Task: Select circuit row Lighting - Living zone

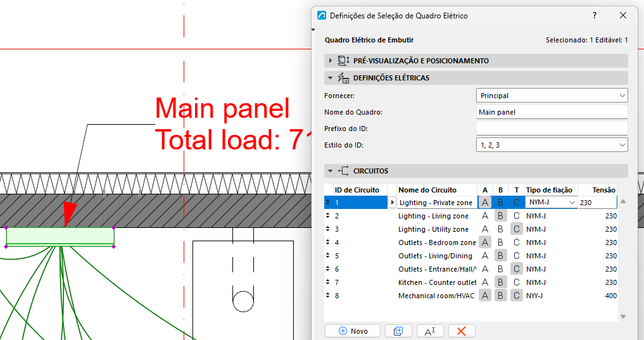Action: click(x=470, y=215)
